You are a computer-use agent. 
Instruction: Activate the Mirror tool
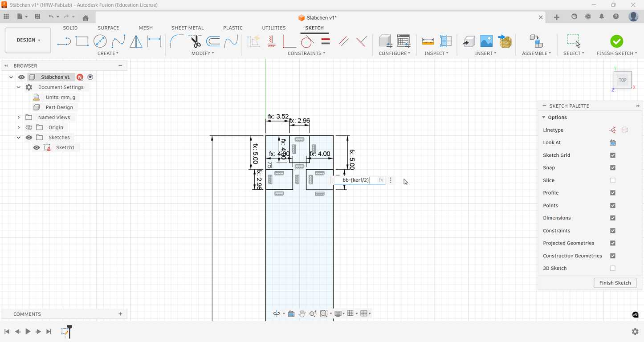point(136,41)
